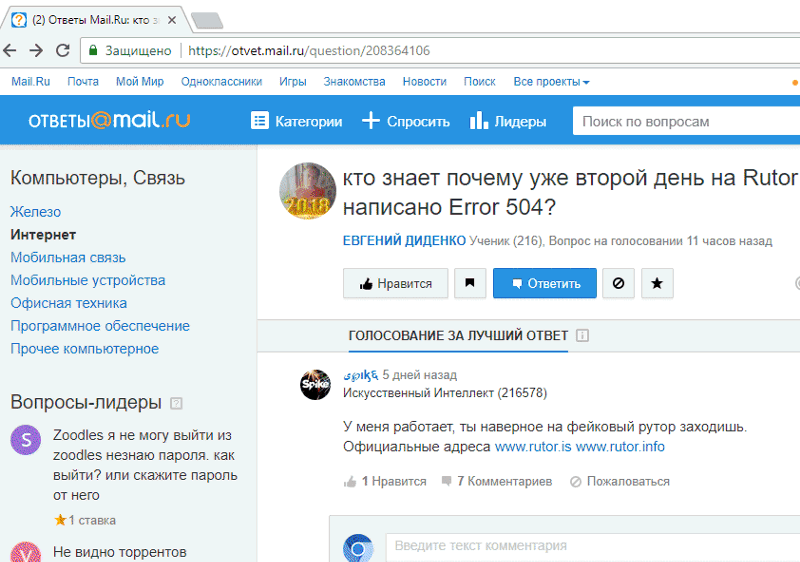
Task: Click the URL address bar
Action: 440,50
